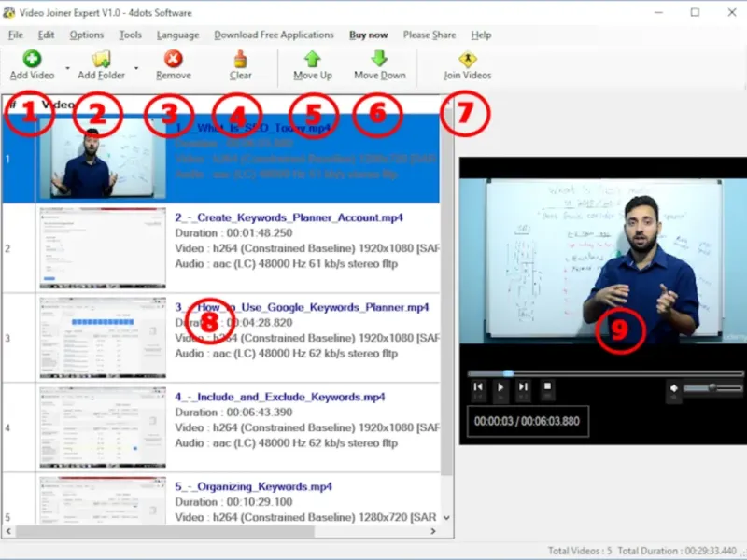Minimize the Video Joiner Expert window

pos(659,12)
